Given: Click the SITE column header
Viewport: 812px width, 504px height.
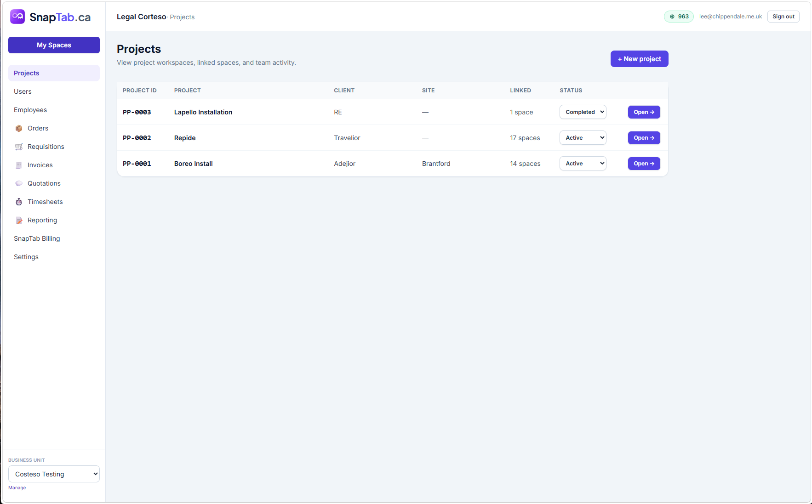Looking at the screenshot, I should (x=429, y=91).
